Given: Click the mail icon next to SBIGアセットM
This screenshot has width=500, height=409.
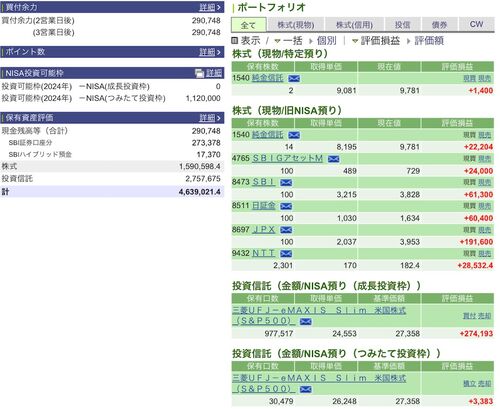Looking at the screenshot, I should [333, 159].
